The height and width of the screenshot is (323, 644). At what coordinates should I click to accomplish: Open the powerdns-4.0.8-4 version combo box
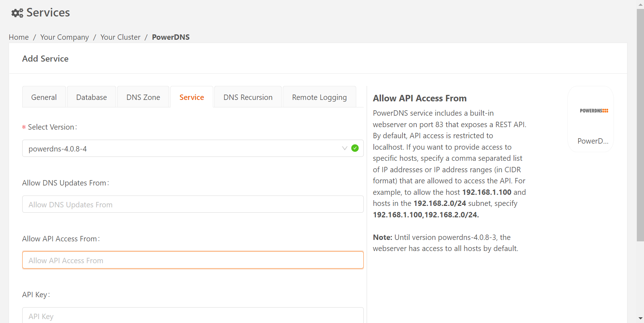pyautogui.click(x=193, y=148)
